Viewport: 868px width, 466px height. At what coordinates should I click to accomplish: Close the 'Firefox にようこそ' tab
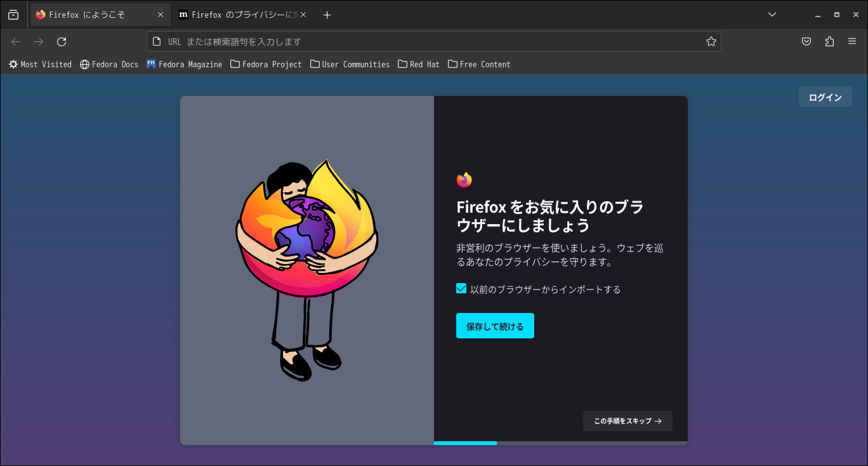[x=161, y=15]
